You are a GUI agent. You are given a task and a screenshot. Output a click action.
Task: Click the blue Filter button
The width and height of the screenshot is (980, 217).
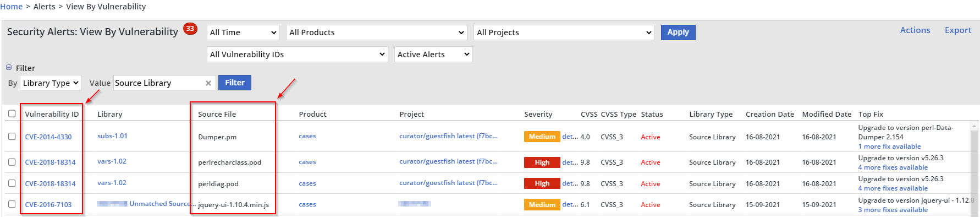pyautogui.click(x=235, y=83)
